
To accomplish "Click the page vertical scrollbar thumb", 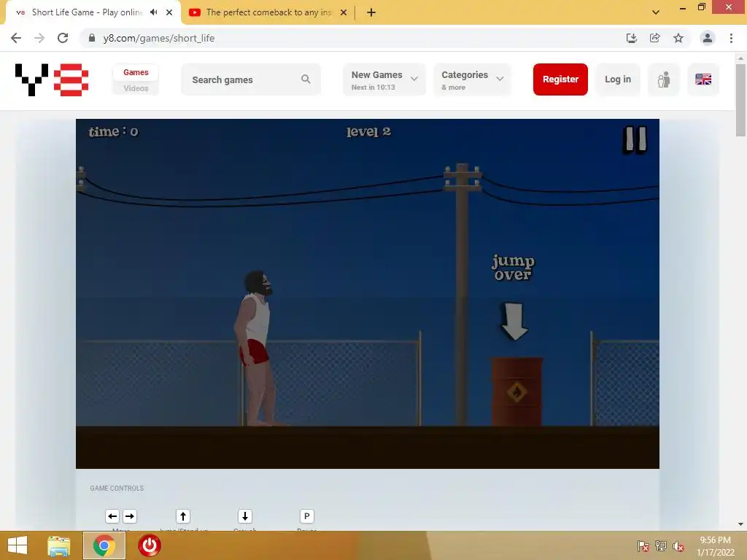I will [x=740, y=100].
